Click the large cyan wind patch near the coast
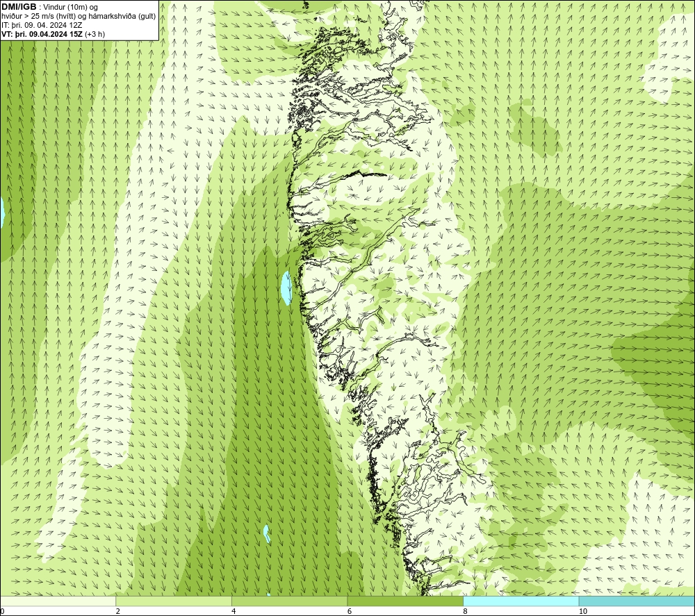Screen dimensions: 695x616 pos(287,288)
